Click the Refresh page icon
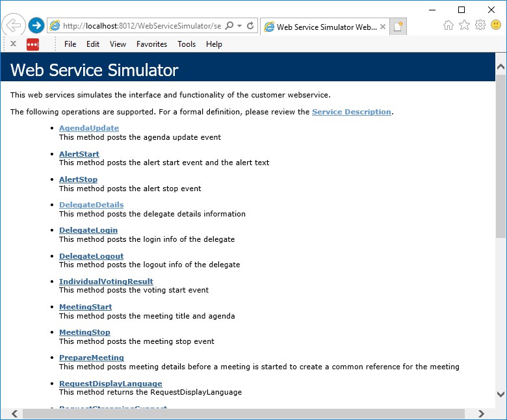Viewport: 507px width, 420px height. pos(250,25)
